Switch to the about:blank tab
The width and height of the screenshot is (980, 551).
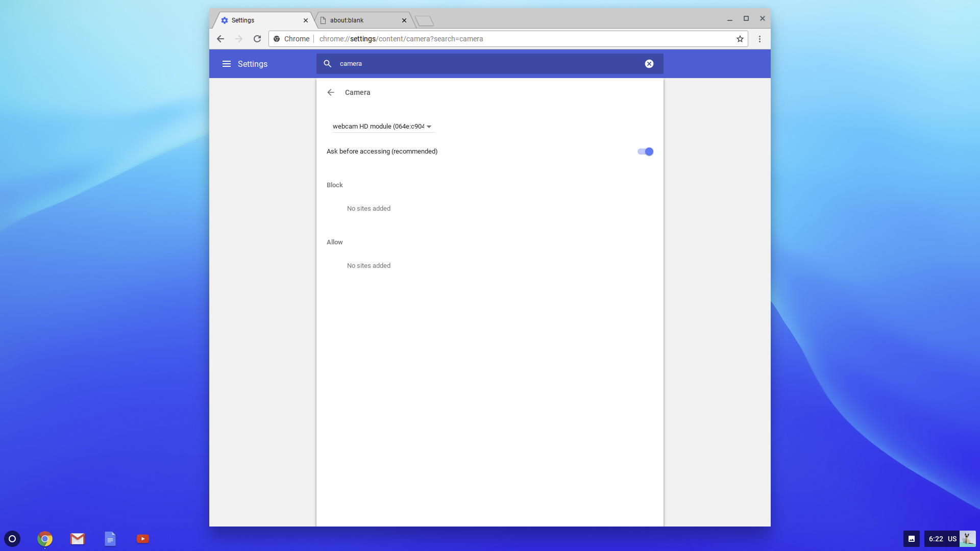357,20
